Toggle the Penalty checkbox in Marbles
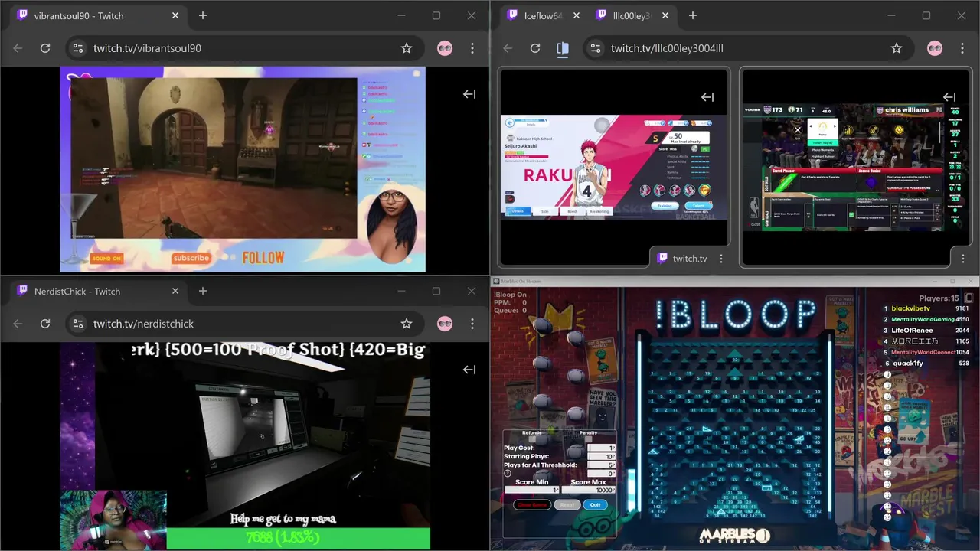 point(589,439)
